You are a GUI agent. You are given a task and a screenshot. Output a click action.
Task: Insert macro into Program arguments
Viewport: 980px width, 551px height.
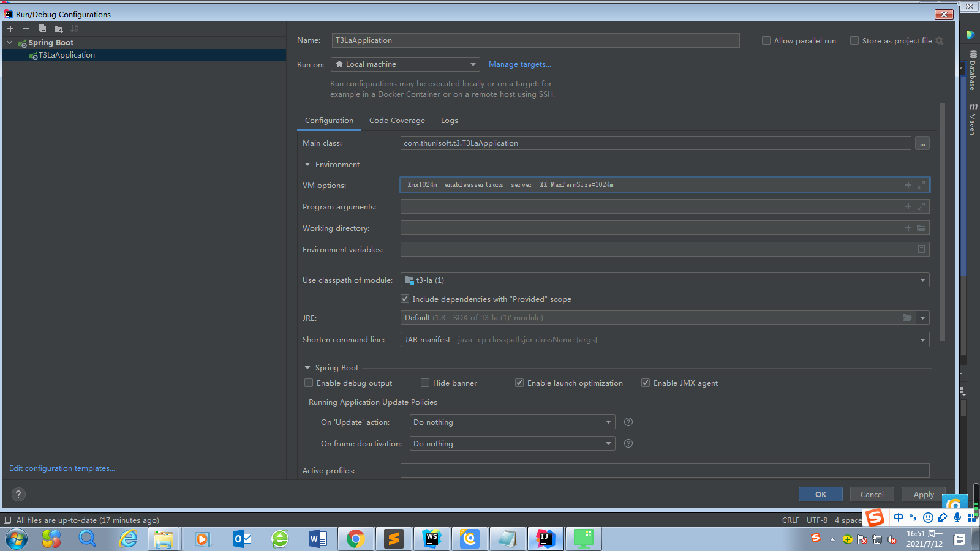(908, 206)
